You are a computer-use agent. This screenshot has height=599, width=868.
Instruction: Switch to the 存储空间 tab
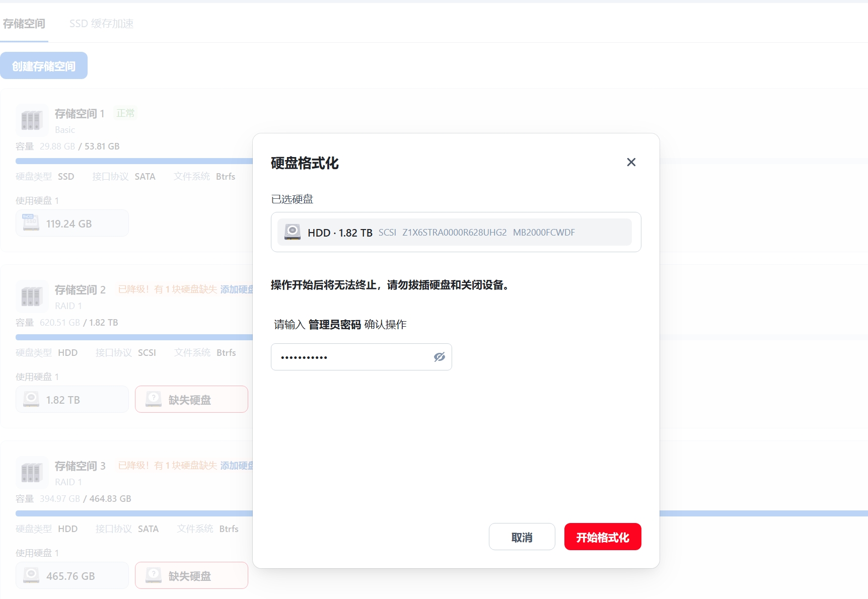[24, 24]
